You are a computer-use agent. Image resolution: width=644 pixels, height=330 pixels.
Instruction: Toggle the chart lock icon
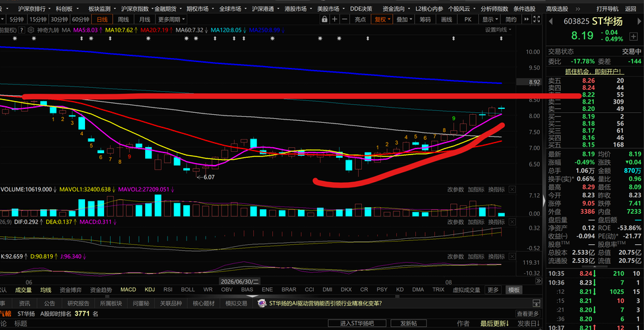tap(324, 19)
